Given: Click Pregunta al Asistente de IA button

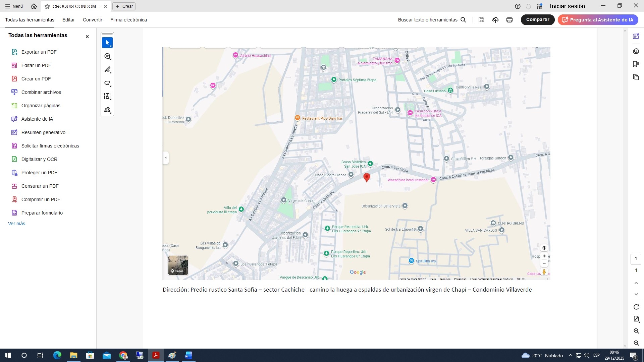Looking at the screenshot, I should tap(598, 20).
